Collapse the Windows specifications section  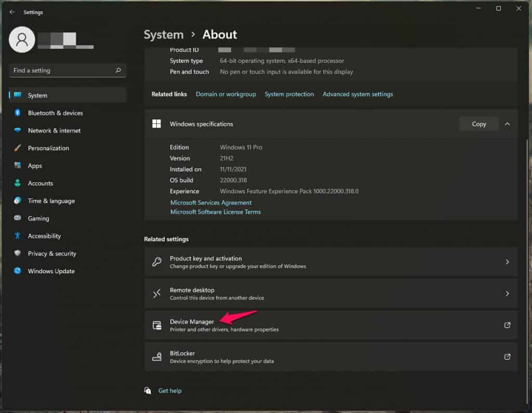[x=507, y=124]
